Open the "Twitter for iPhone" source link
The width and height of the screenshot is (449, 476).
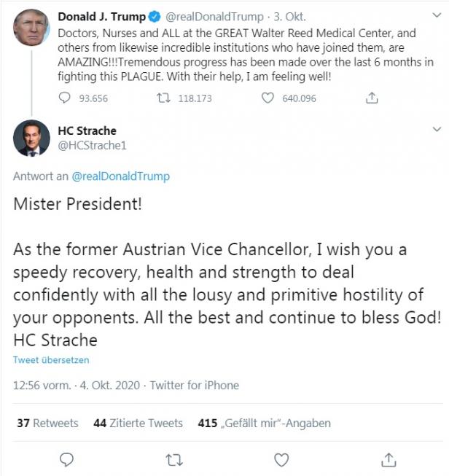pyautogui.click(x=195, y=385)
